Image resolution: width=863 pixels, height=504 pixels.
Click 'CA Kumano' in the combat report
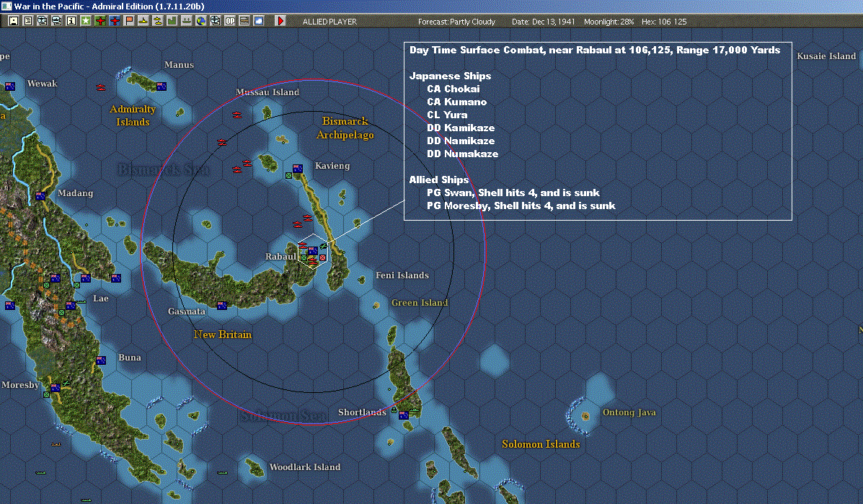457,102
